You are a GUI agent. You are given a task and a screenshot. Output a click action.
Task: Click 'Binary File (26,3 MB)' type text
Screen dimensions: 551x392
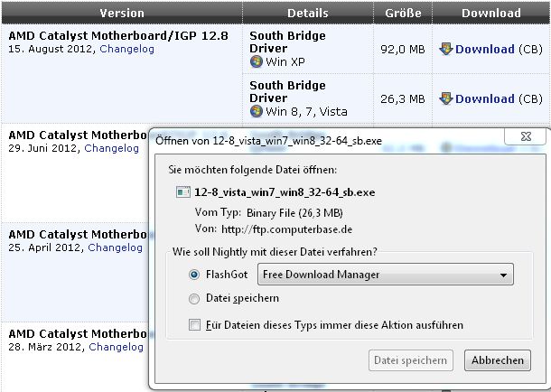[294, 213]
